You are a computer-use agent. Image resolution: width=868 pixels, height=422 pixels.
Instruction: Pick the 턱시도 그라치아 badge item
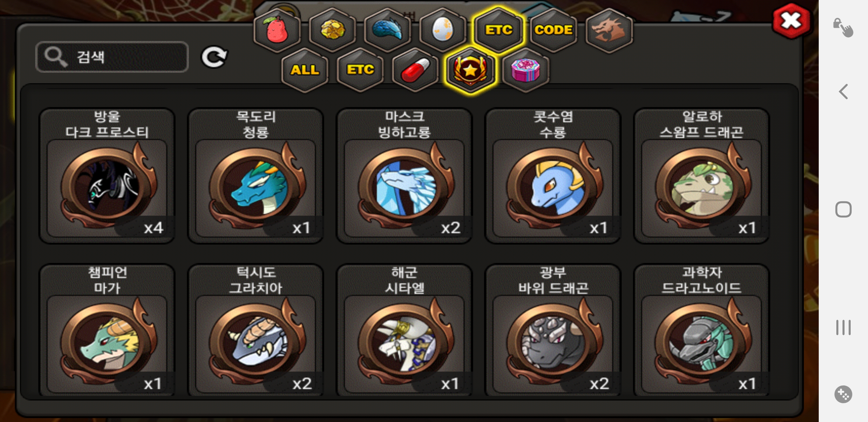coord(255,330)
